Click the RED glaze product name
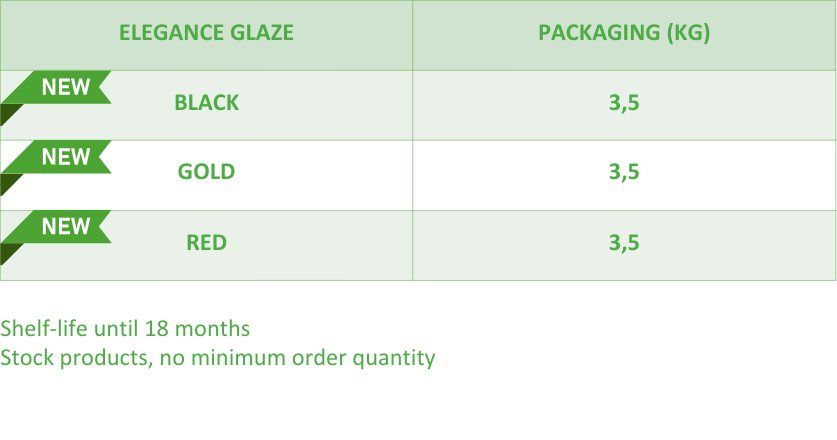Screen dimensions: 837x440 tap(206, 243)
